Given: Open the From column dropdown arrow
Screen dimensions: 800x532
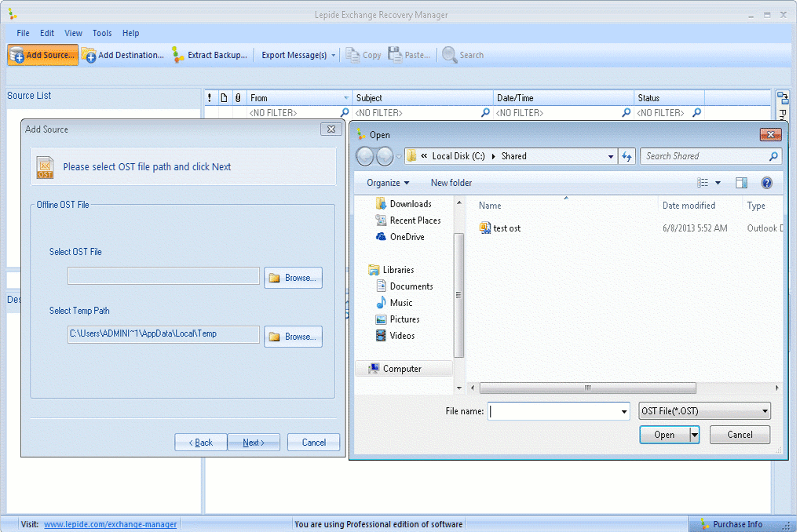Looking at the screenshot, I should click(346, 97).
